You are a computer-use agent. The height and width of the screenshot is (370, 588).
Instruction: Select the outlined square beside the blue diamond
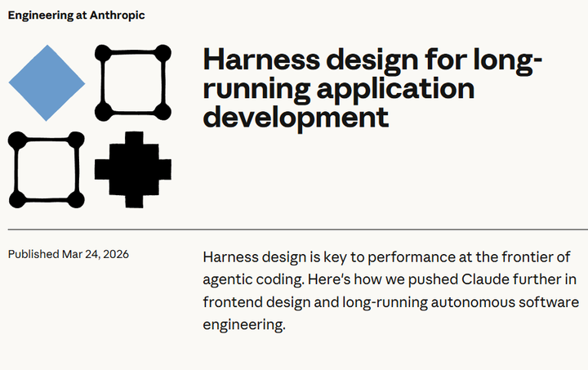click(133, 82)
